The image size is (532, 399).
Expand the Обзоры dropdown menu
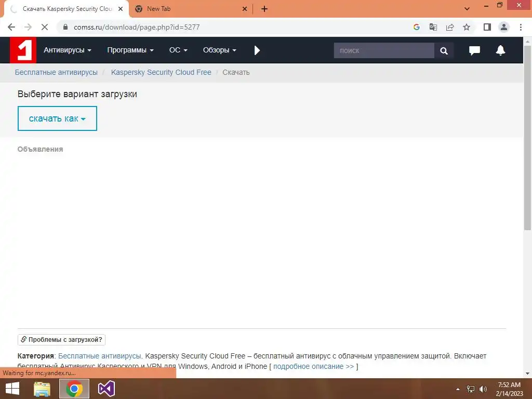[220, 50]
